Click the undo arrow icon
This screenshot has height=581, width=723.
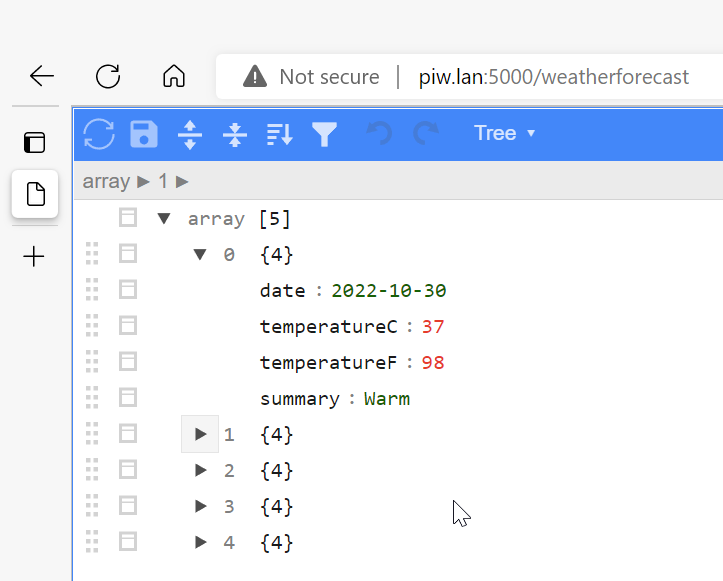pos(379,134)
